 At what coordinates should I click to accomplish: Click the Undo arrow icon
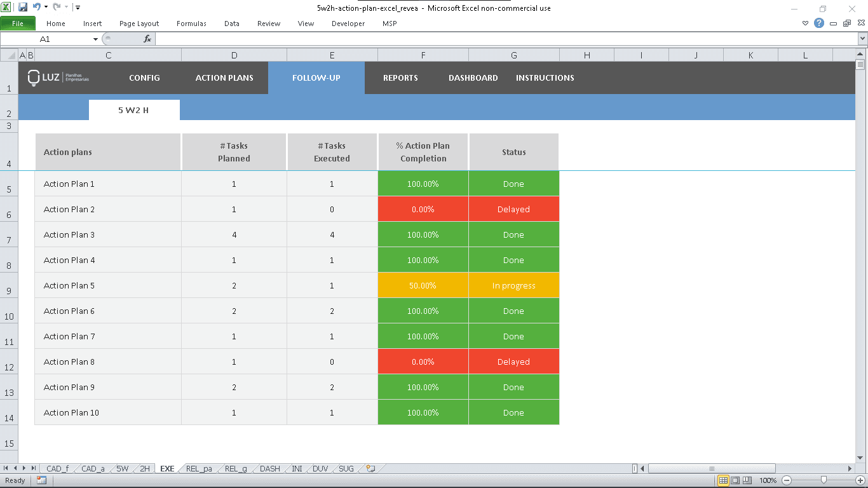pyautogui.click(x=36, y=8)
